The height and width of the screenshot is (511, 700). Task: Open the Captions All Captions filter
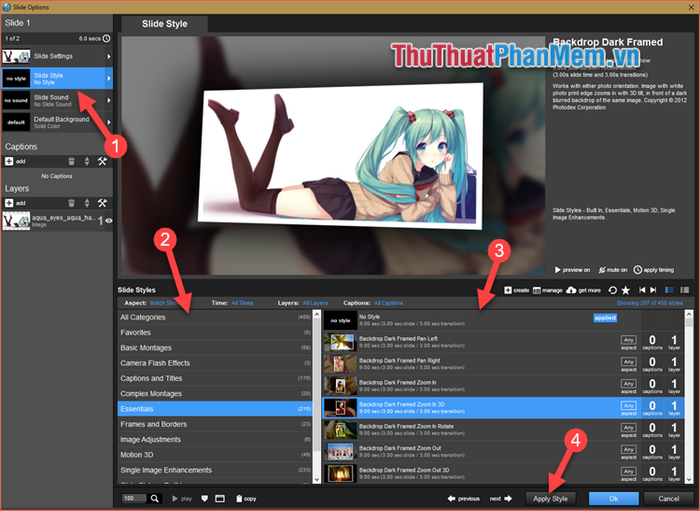(388, 303)
